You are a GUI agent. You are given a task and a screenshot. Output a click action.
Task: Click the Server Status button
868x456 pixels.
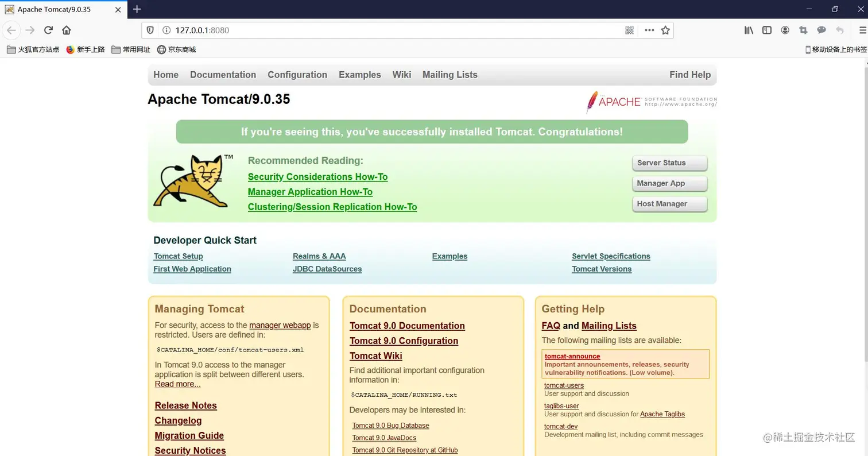[670, 163]
